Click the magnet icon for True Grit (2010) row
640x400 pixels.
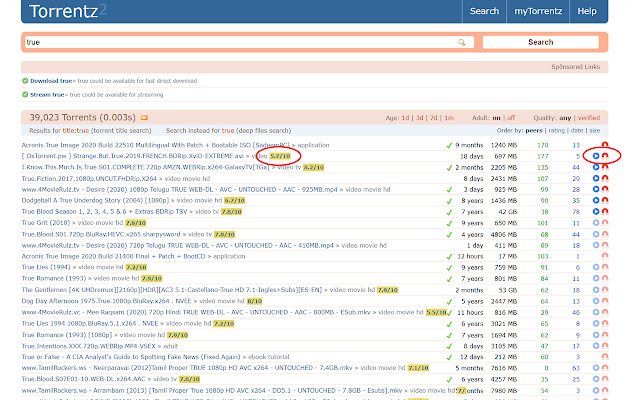click(605, 223)
